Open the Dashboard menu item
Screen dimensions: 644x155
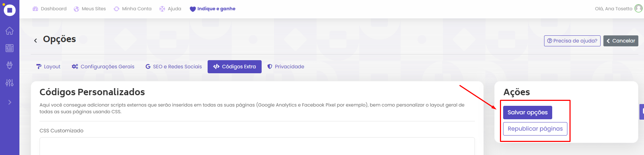point(49,9)
